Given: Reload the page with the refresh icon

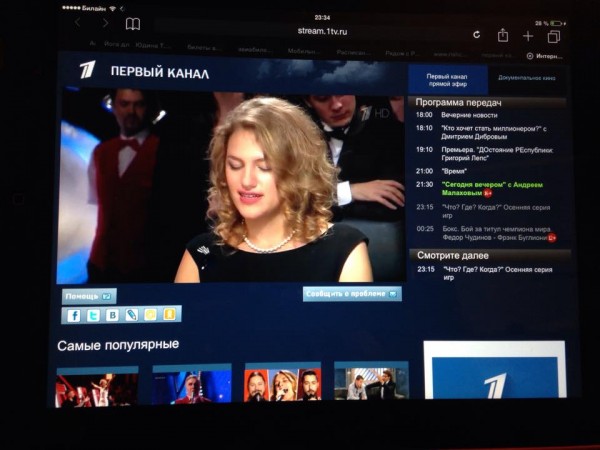Looking at the screenshot, I should tap(476, 34).
